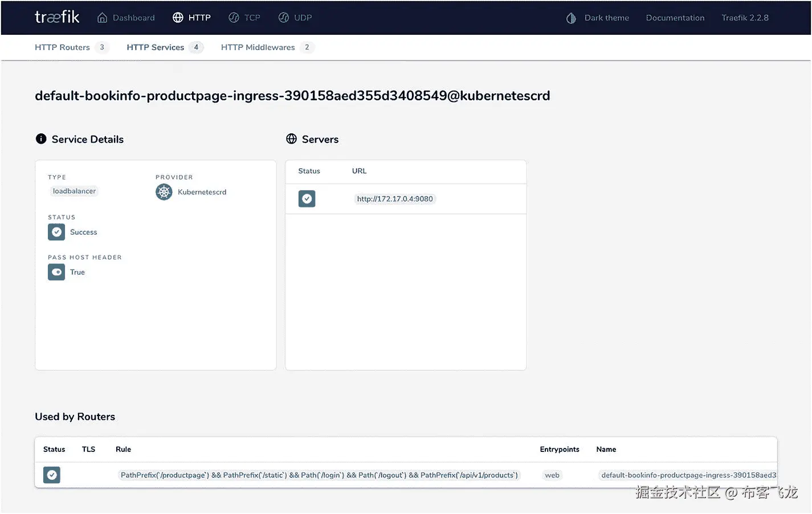This screenshot has height=514, width=812.
Task: Click the Dashboard home icon
Action: [102, 18]
